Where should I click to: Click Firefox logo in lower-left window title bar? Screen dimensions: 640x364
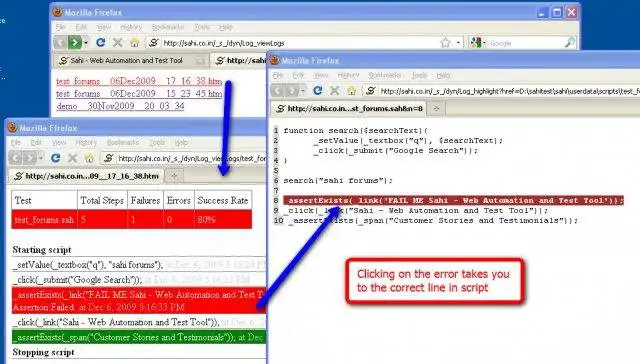point(12,127)
